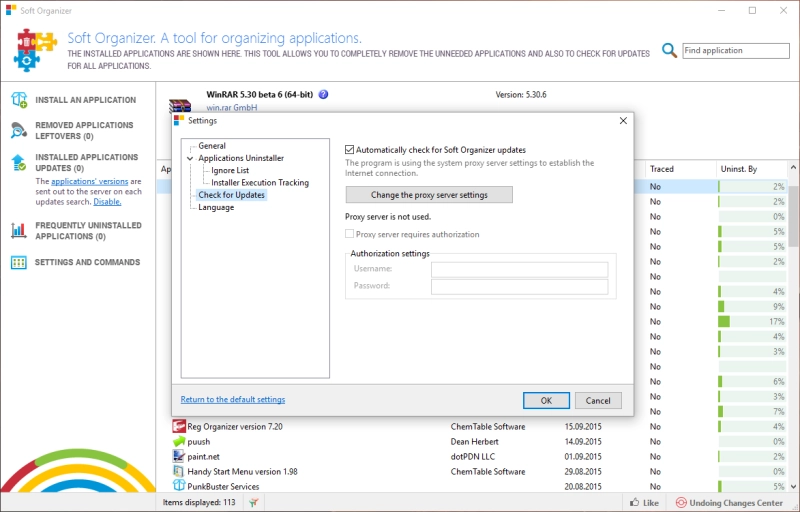Select the paint.net application row

pos(472,456)
